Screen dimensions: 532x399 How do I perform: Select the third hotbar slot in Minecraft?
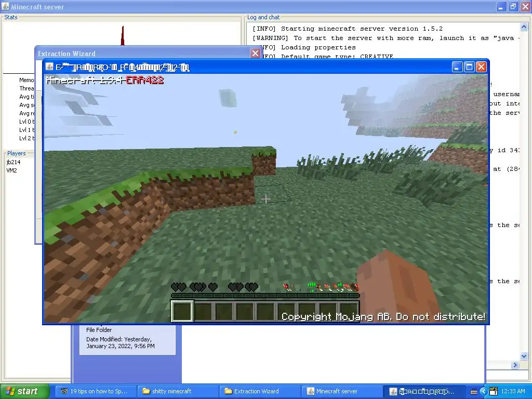(224, 312)
